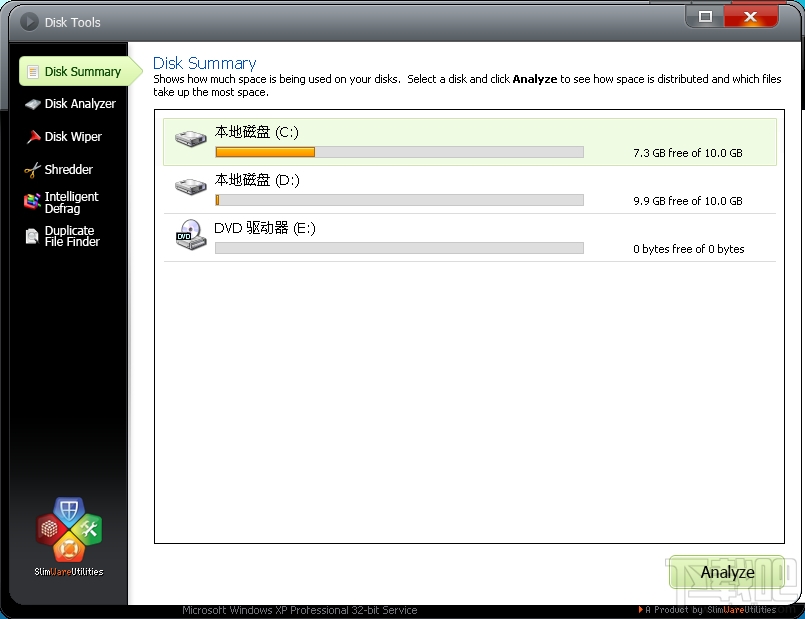This screenshot has height=619, width=805.
Task: Select 本地磁盘 (D:) label
Action: coord(257,180)
